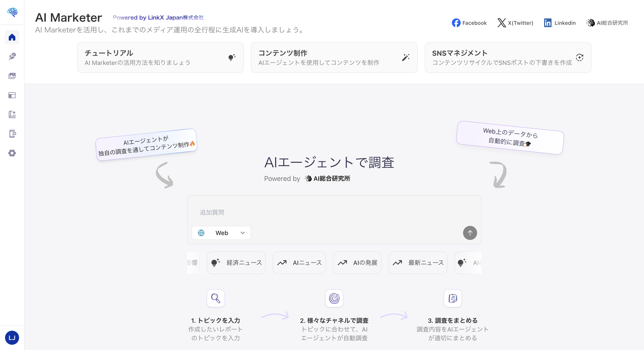Select the layout panel icon in sidebar
Image resolution: width=644 pixels, height=350 pixels.
pos(12,95)
